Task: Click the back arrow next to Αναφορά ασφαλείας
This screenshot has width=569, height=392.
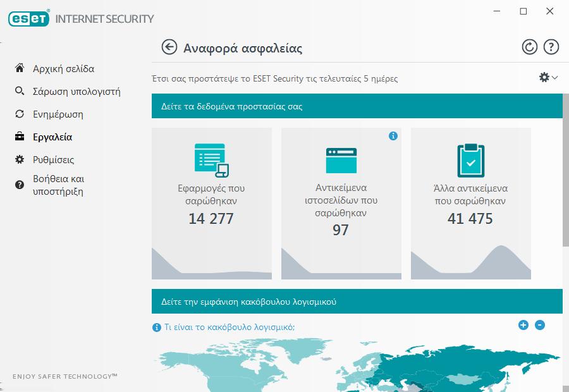Action: 169,47
